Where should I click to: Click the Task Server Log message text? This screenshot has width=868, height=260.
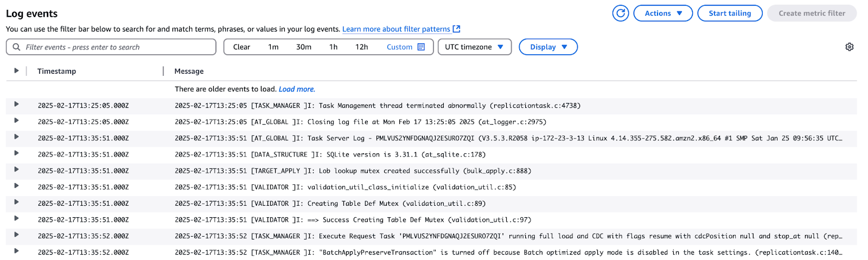coord(508,138)
